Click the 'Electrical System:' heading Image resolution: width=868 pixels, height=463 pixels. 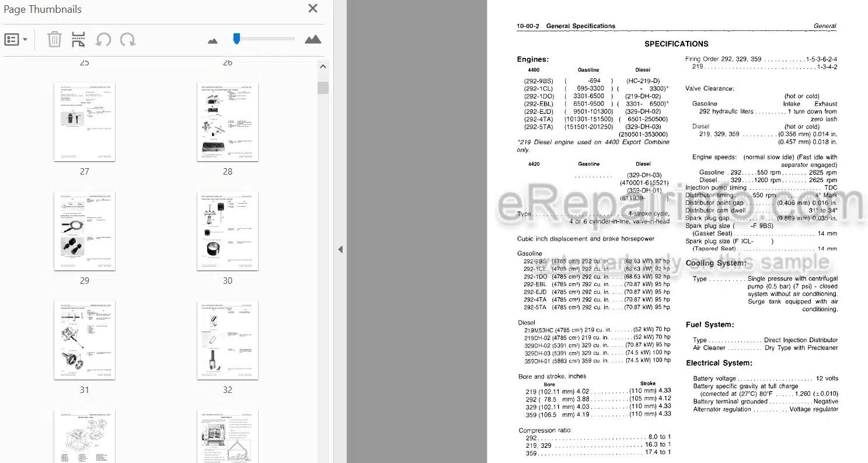point(719,363)
